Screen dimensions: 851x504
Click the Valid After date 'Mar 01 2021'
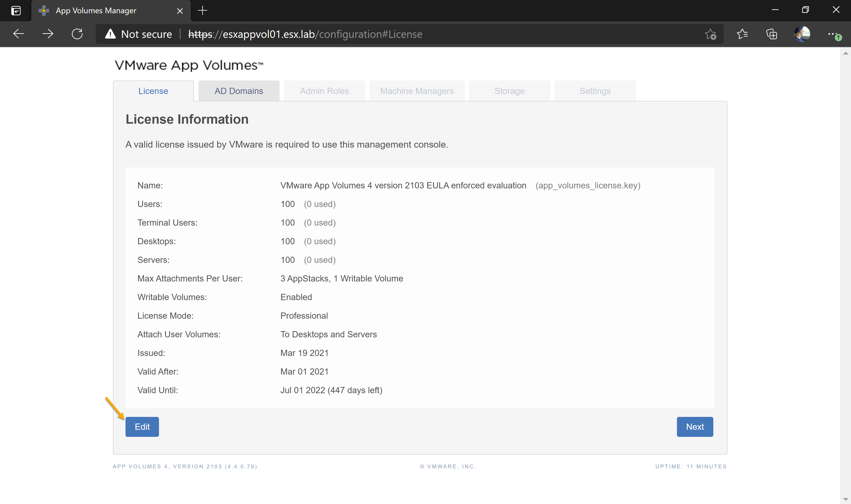pyautogui.click(x=304, y=371)
